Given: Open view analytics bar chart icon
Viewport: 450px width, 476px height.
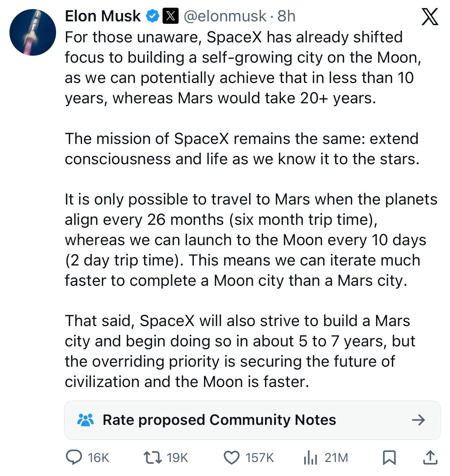Looking at the screenshot, I should (x=310, y=457).
